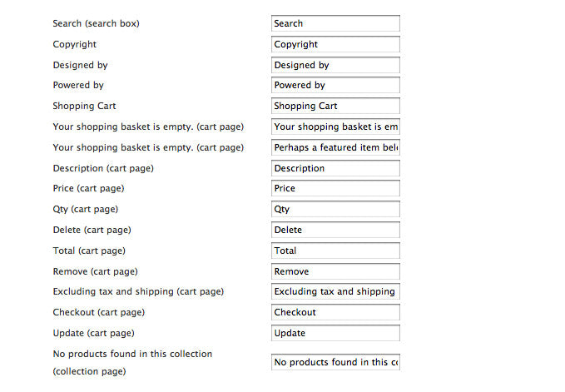Viewport: 565px width, 392px height.
Task: Edit the 'No products found' input field
Action: click(335, 362)
